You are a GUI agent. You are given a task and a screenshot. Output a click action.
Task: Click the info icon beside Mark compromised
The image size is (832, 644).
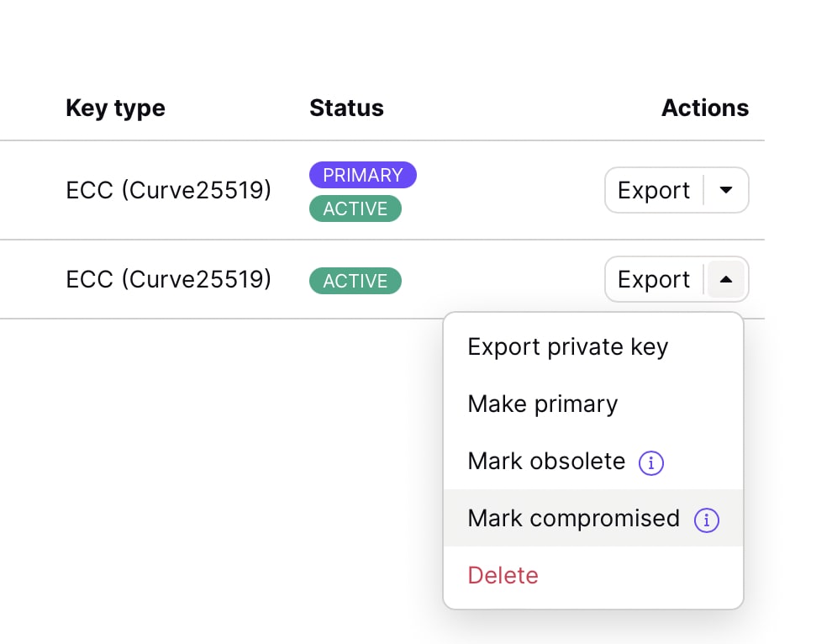click(706, 520)
